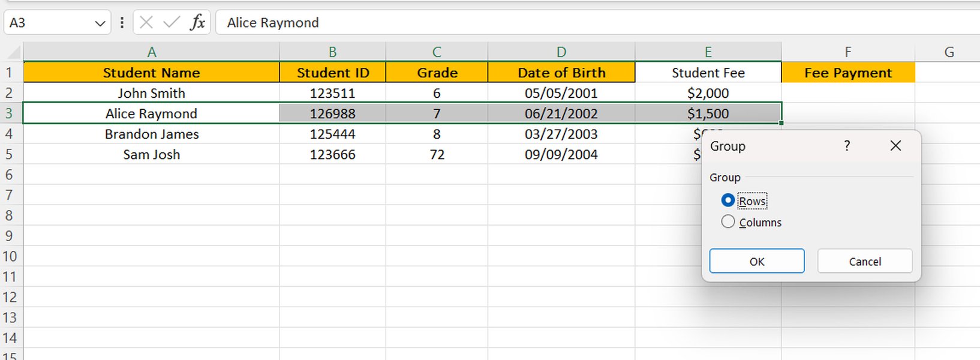Select row 2 header
This screenshot has width=980, height=360.
point(11,93)
